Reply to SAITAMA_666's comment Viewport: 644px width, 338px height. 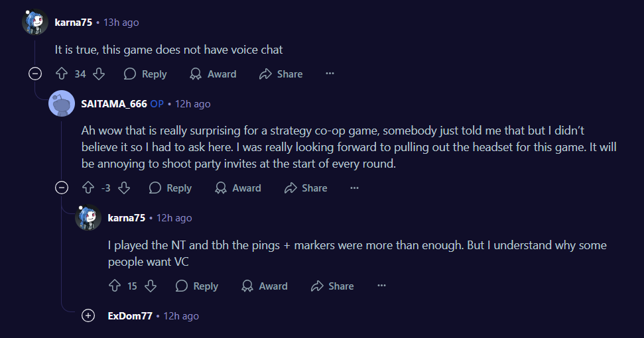click(170, 188)
